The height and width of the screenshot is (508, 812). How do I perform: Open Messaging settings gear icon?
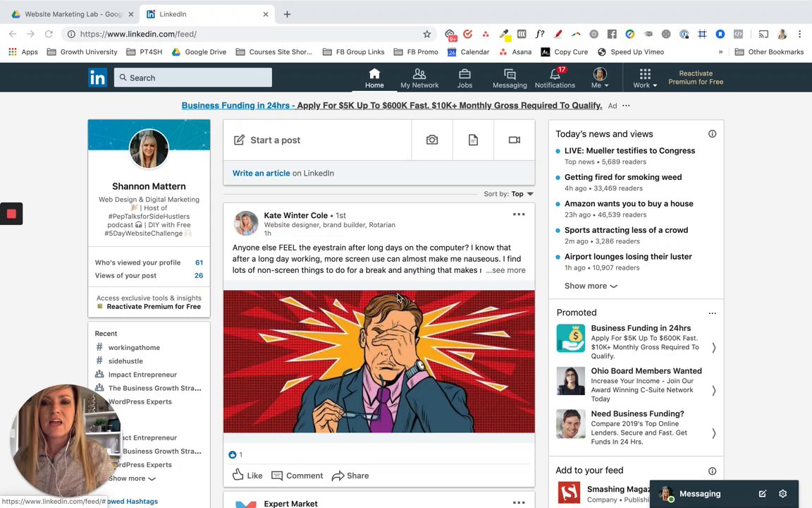pos(782,493)
